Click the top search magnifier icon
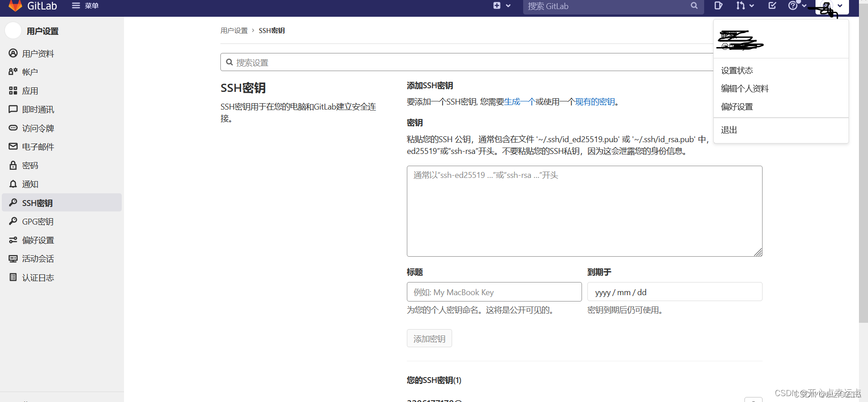The width and height of the screenshot is (868, 402). tap(694, 6)
